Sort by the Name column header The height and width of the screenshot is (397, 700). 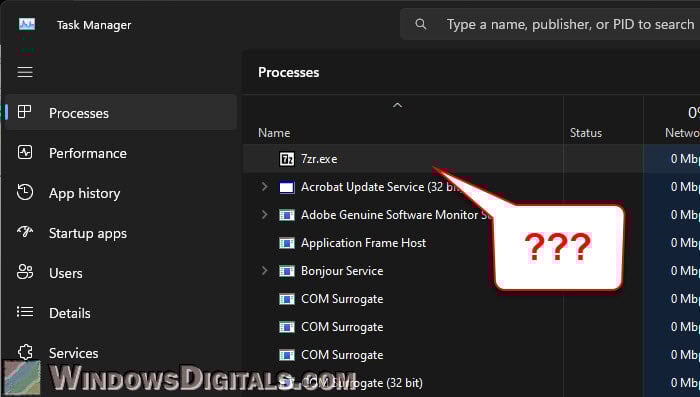(274, 133)
